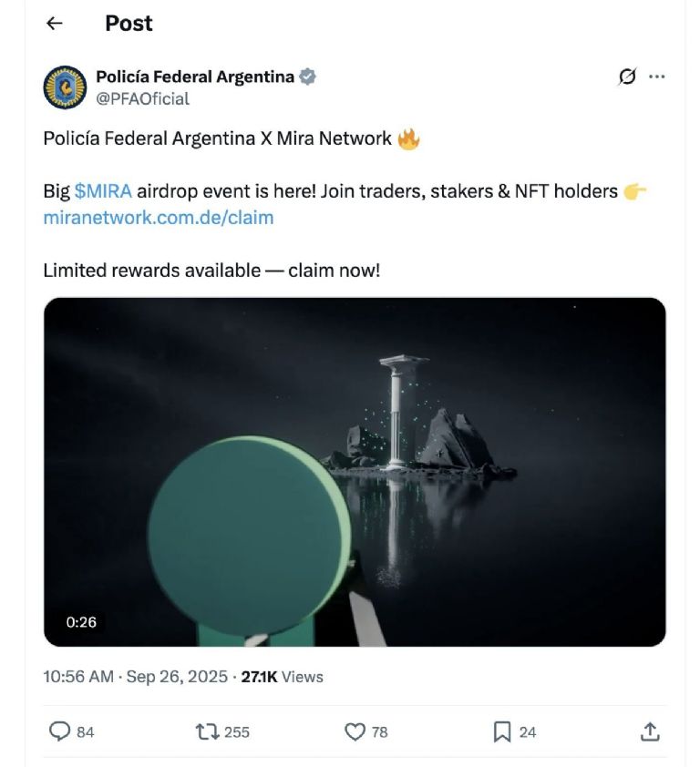Image resolution: width=700 pixels, height=767 pixels.
Task: Open Grok icon beside the more menu
Action: point(626,77)
